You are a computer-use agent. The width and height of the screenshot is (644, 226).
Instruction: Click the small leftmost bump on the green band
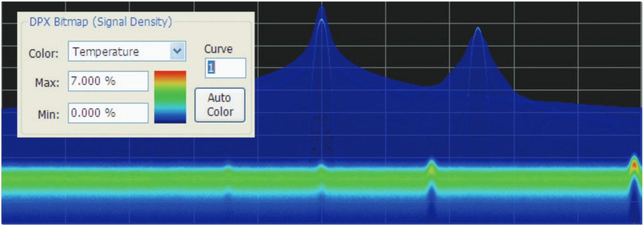(228, 167)
